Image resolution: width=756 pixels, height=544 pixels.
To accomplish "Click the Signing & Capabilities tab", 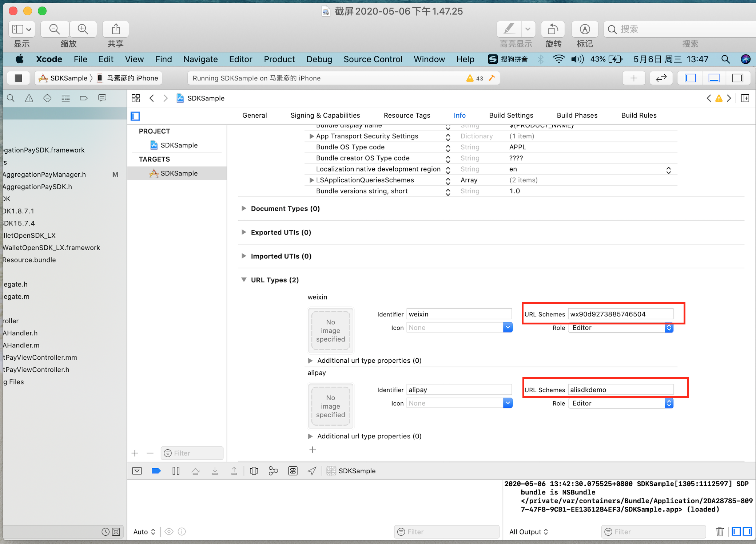I will tap(325, 115).
